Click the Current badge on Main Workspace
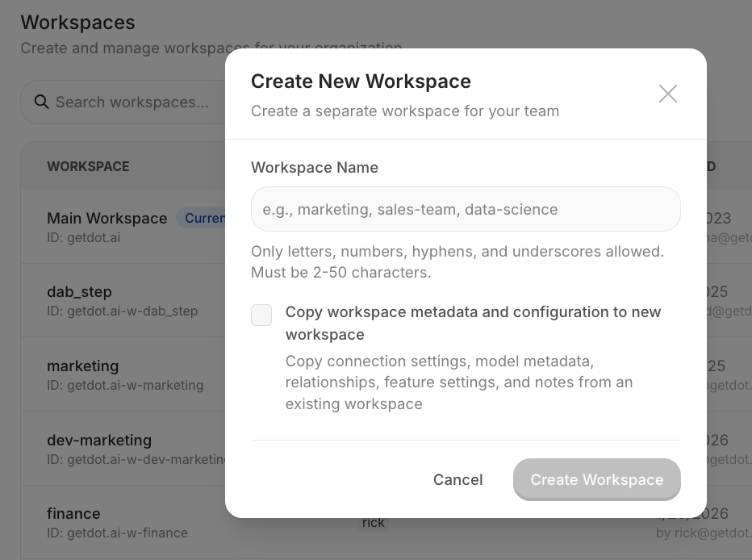The image size is (752, 560). coord(203,218)
